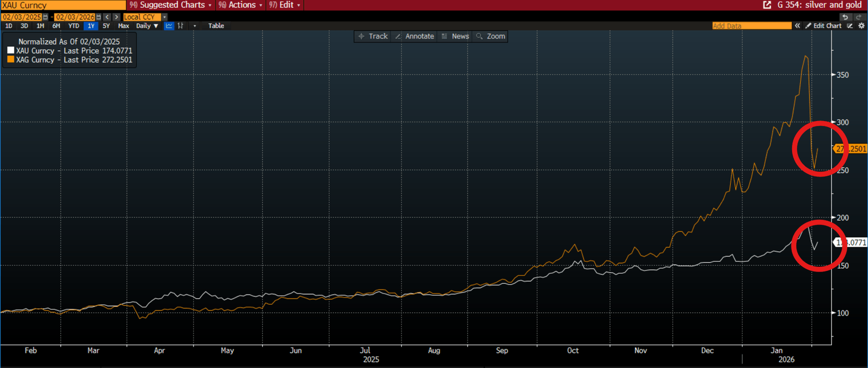Open the Daily frequency dropdown
Image resolution: width=868 pixels, height=368 pixels.
tap(146, 25)
